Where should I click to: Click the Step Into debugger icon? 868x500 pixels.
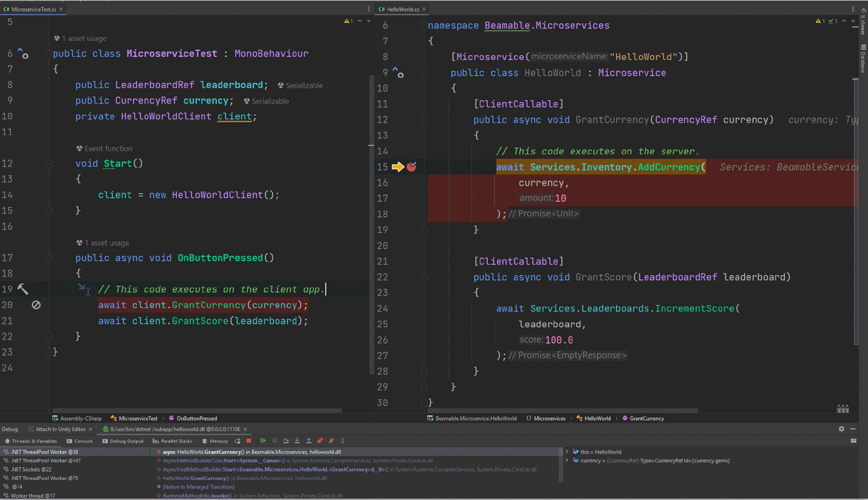point(297,441)
